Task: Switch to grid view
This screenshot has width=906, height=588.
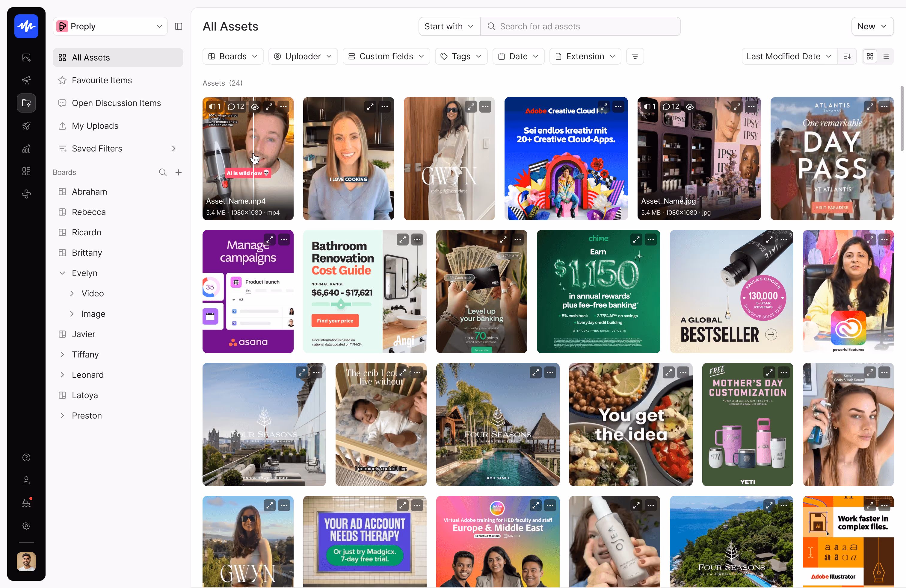Action: click(x=870, y=56)
